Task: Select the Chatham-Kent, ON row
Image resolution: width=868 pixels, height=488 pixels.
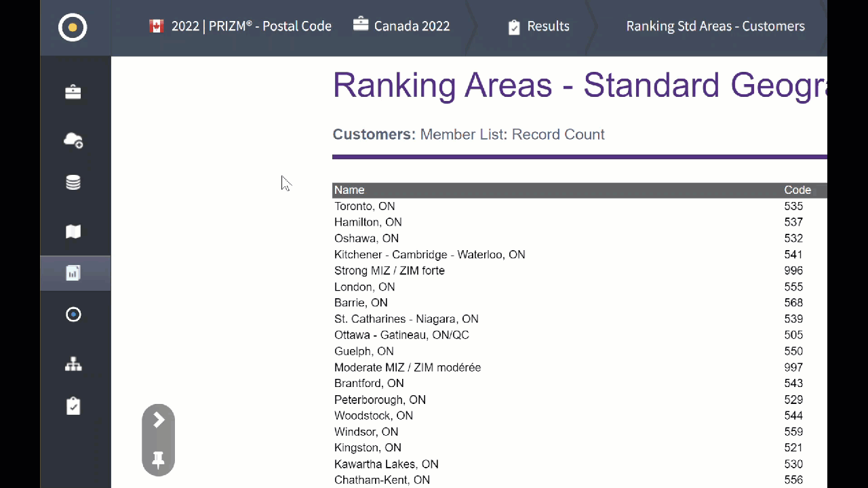Action: pyautogui.click(x=580, y=480)
